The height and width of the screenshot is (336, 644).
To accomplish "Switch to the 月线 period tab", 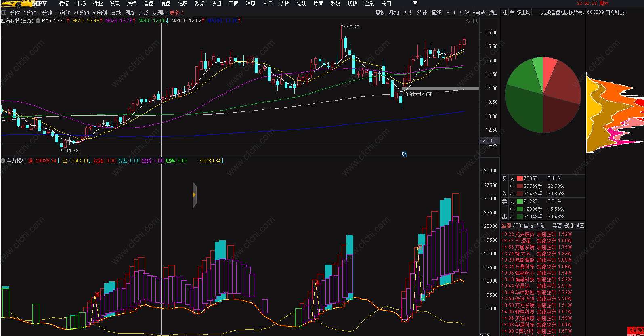I will tap(144, 13).
